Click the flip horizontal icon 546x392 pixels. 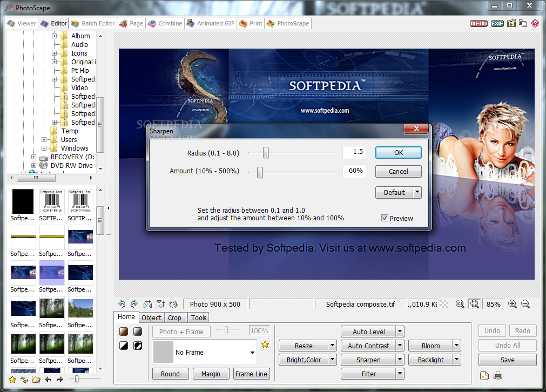[147, 305]
